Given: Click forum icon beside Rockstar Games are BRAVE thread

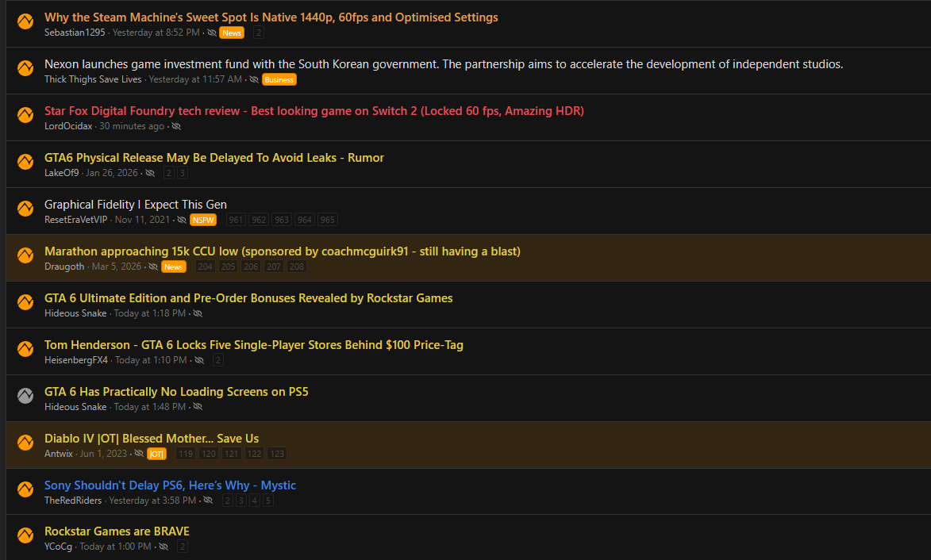Looking at the screenshot, I should [x=25, y=535].
